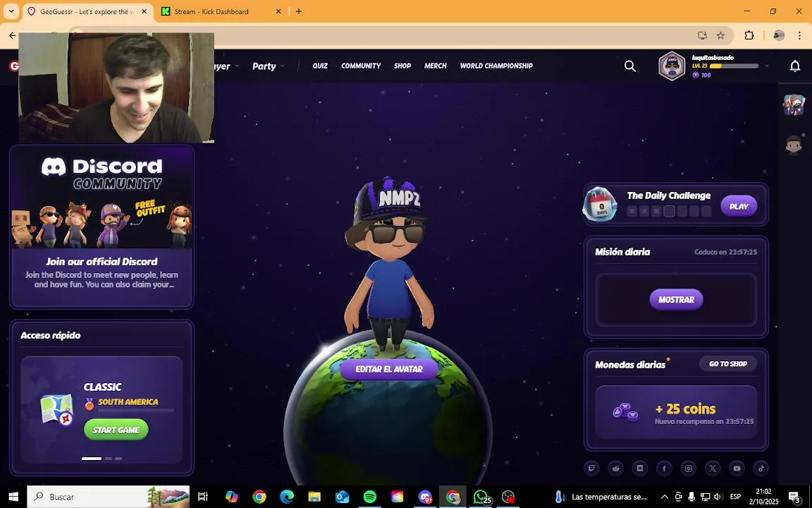The width and height of the screenshot is (812, 508).
Task: Open Chrome's three-dot menu
Action: (x=799, y=35)
